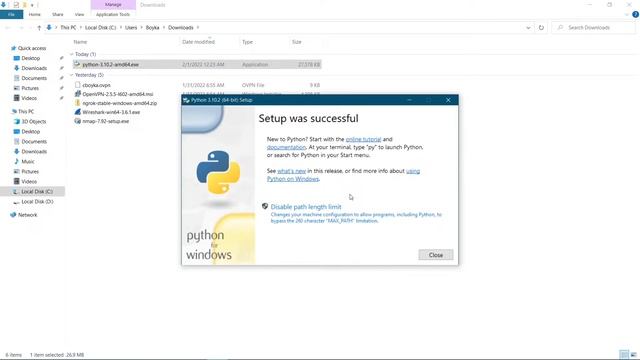This screenshot has height=360, width=640.
Task: Select Local Disk (C:) in navigation pane
Action: click(x=37, y=191)
